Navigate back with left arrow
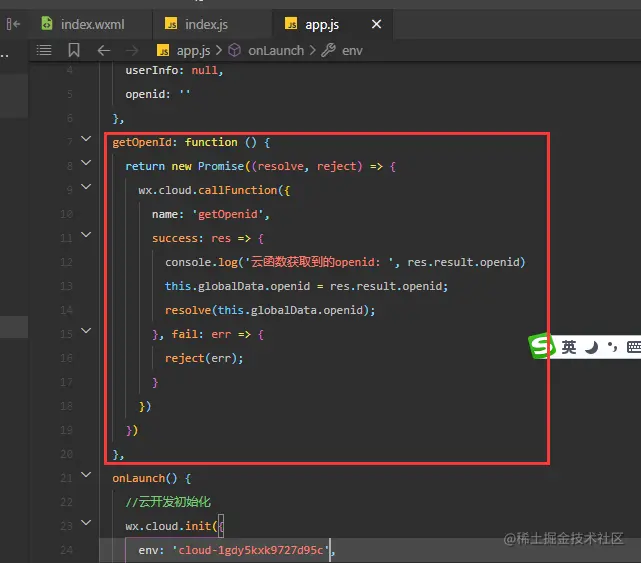 [104, 51]
